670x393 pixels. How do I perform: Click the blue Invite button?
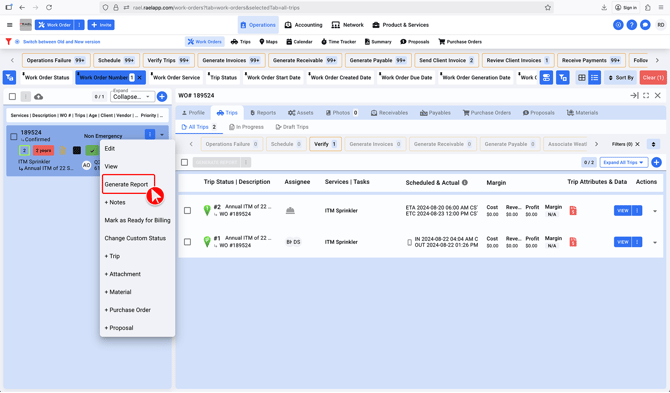(101, 25)
